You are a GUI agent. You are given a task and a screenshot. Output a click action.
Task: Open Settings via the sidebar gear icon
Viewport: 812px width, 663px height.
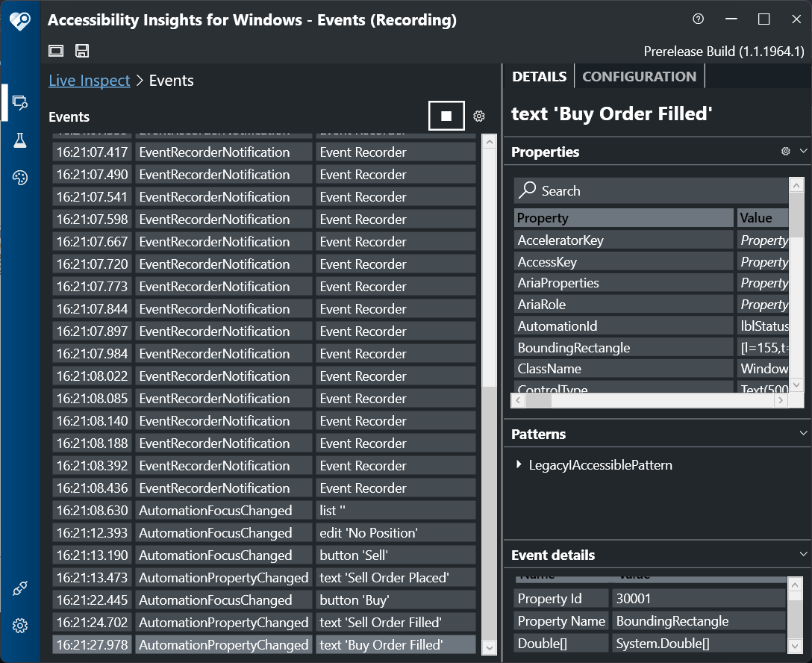pyautogui.click(x=20, y=626)
